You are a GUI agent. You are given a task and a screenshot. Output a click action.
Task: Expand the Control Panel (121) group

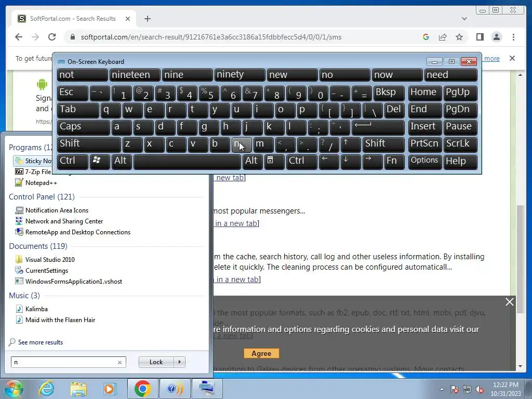click(42, 197)
